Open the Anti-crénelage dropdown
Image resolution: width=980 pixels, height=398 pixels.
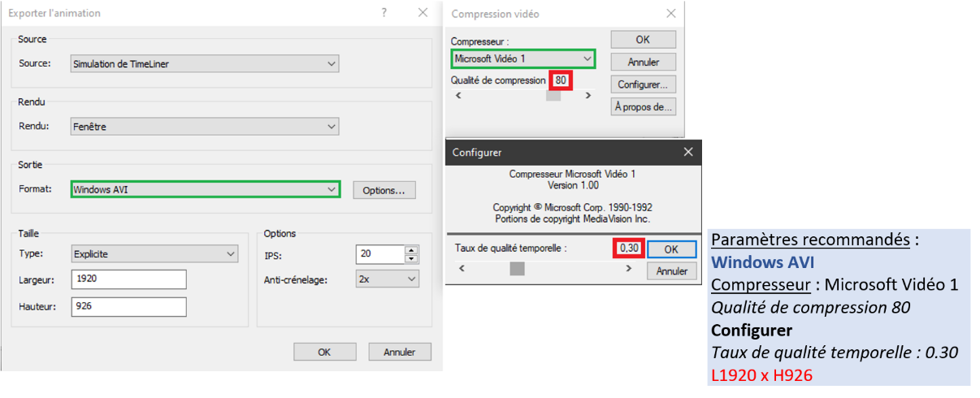387,279
